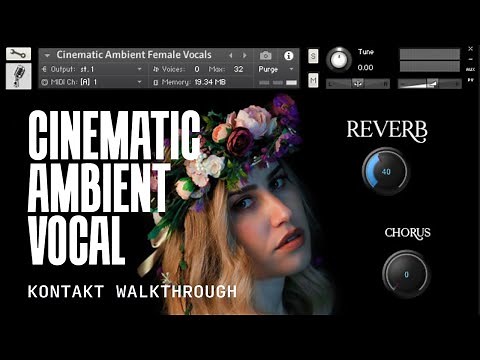Minimize the instrument header view

pyautogui.click(x=470, y=59)
